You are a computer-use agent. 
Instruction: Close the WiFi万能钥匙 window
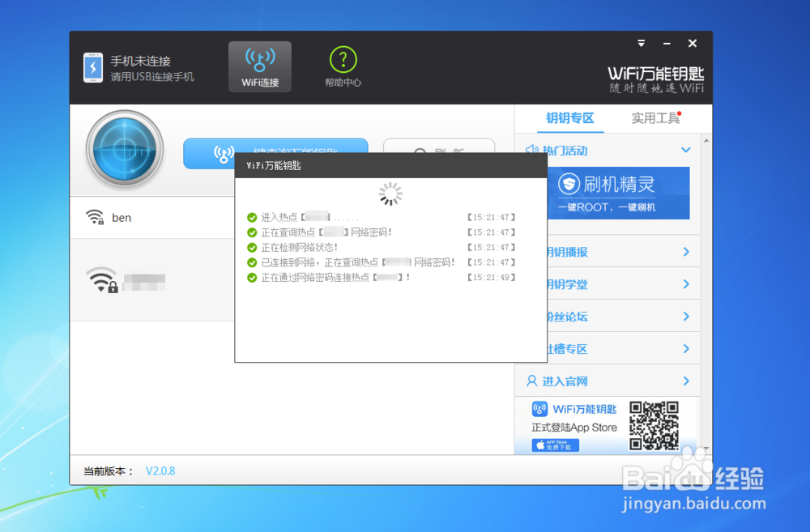click(693, 44)
